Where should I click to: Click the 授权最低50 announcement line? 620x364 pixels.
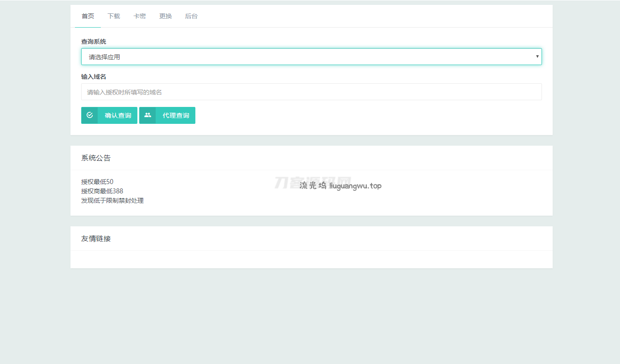pos(97,182)
